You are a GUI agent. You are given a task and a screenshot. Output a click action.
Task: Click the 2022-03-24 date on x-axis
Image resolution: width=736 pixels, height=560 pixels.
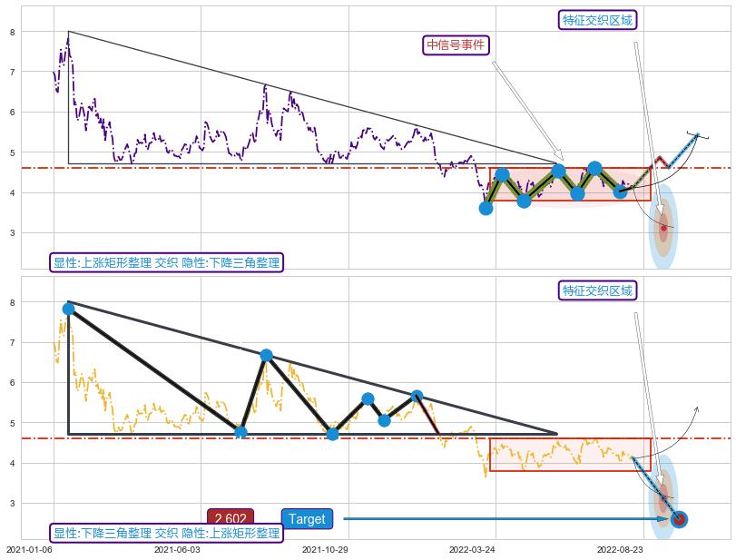[x=472, y=549]
